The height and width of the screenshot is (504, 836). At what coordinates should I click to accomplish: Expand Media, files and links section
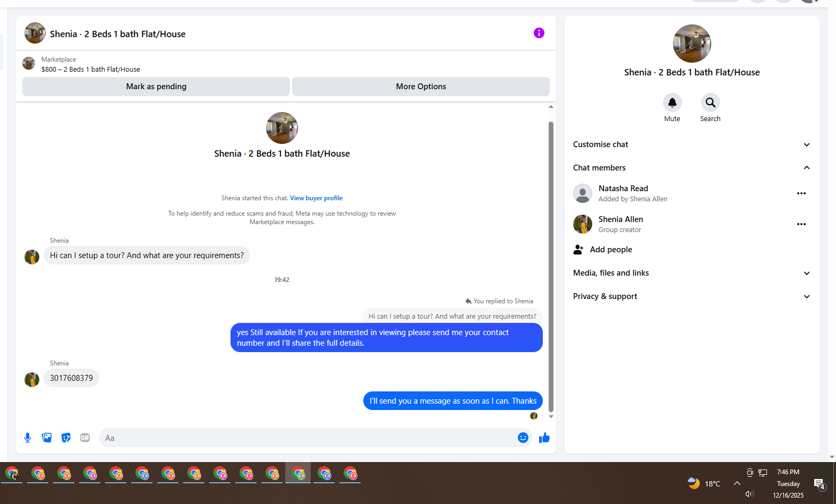(692, 273)
